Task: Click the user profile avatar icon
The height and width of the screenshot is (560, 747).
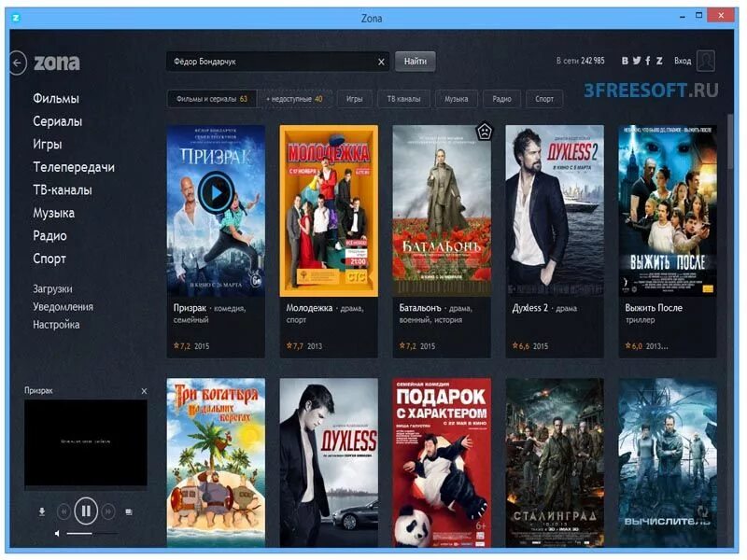Action: [x=706, y=61]
